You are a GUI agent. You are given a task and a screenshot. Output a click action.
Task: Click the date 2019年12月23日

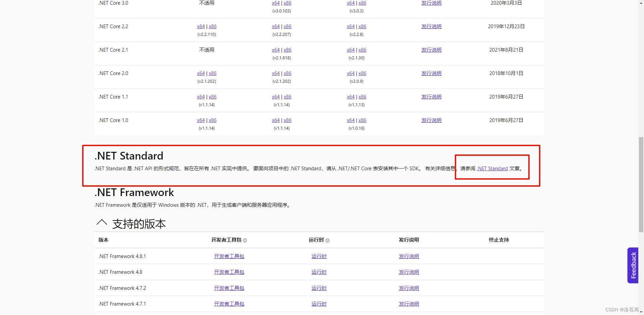click(506, 26)
